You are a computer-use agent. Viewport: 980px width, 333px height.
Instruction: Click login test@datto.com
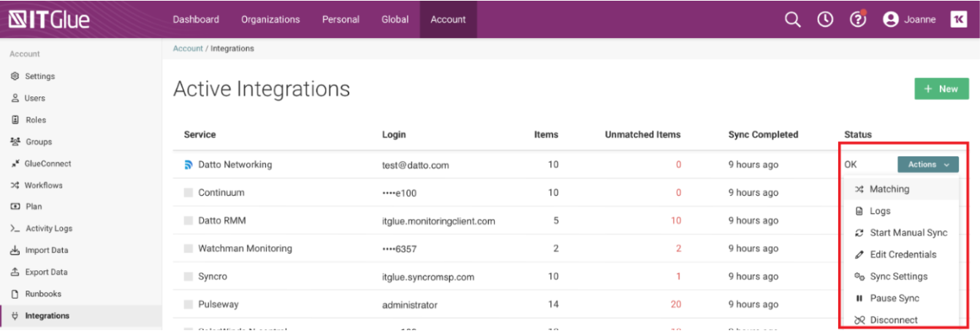pos(415,165)
